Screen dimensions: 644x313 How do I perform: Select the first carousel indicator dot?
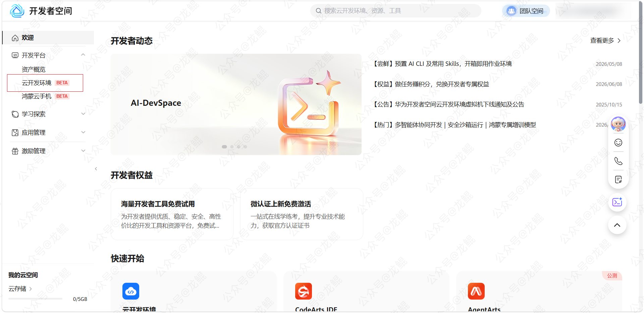pos(224,147)
